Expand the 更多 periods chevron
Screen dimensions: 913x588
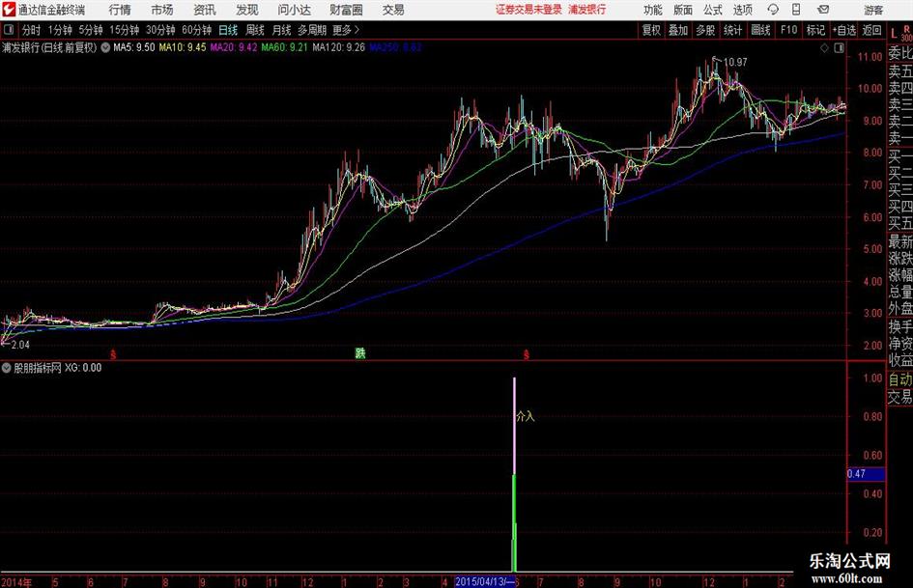(357, 30)
